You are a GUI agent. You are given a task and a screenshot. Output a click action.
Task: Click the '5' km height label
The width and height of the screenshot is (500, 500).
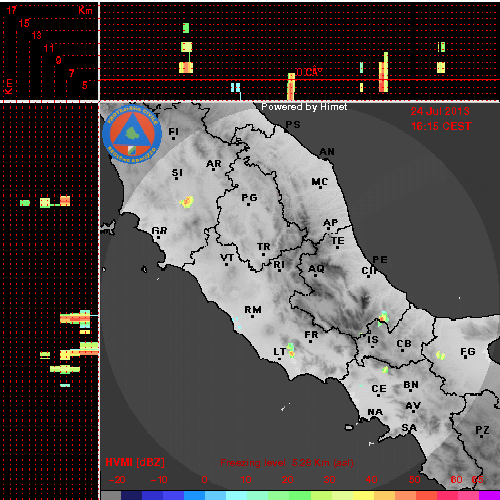85,85
